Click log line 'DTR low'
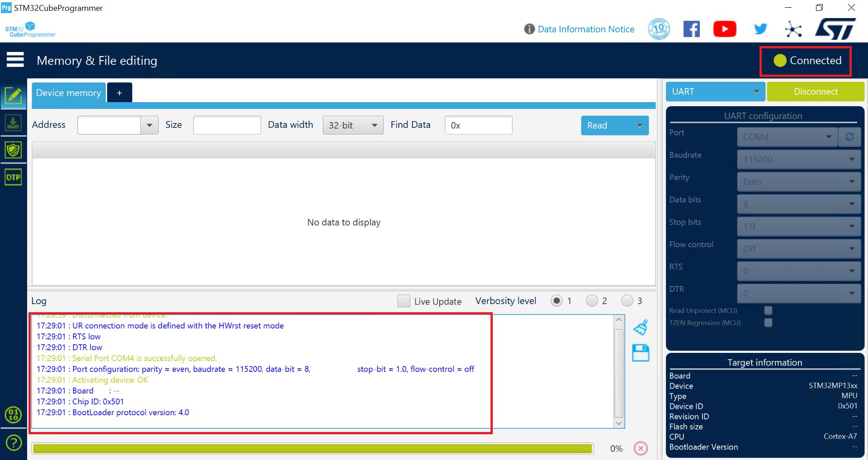The width and height of the screenshot is (868, 460). click(70, 347)
